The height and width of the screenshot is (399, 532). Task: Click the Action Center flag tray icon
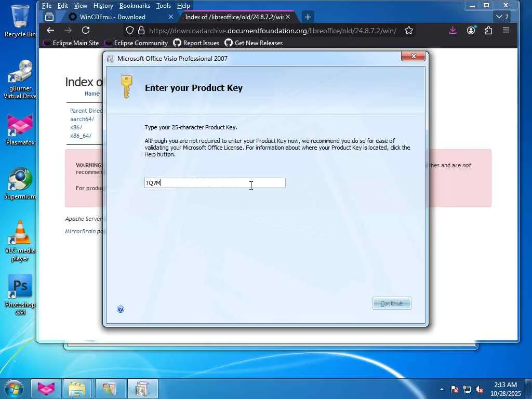tap(455, 389)
